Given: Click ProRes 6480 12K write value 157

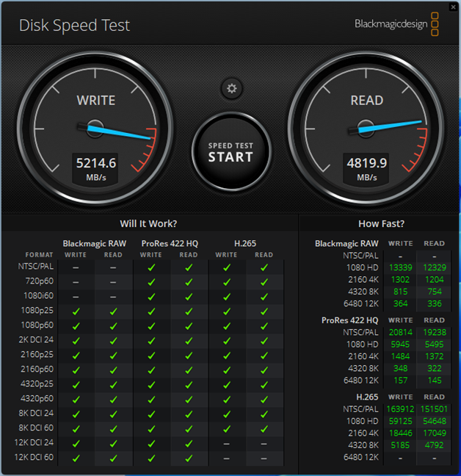Looking at the screenshot, I should tap(400, 381).
